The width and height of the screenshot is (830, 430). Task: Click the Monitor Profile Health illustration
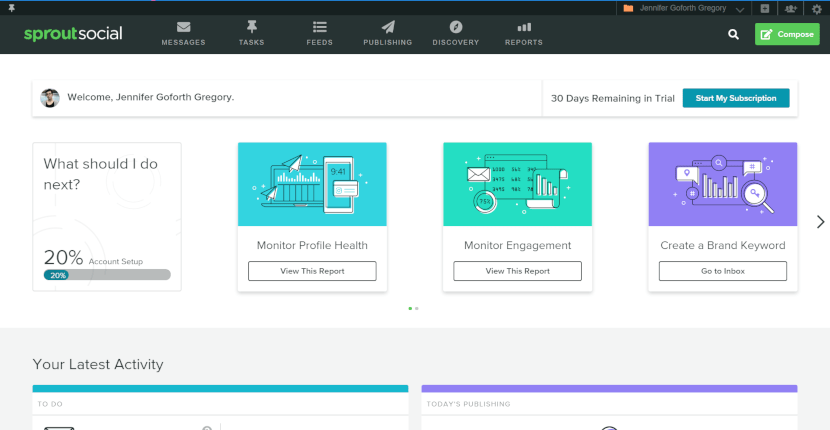[x=312, y=184]
